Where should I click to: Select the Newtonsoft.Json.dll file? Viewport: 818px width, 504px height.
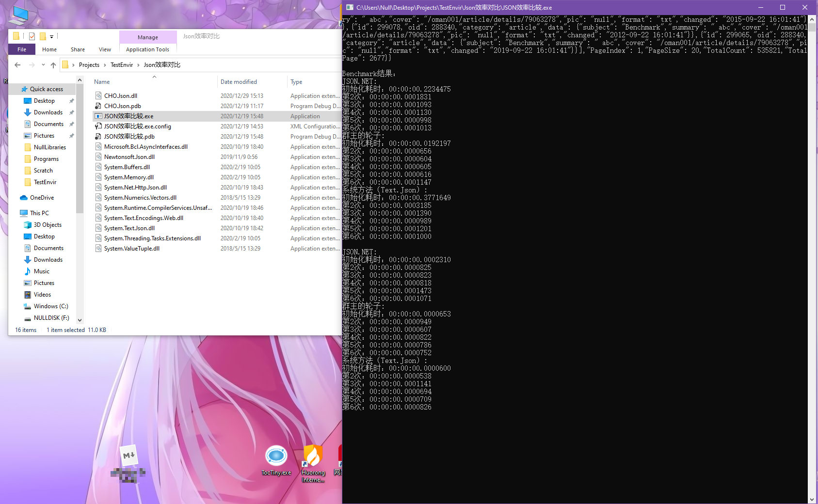[x=129, y=157]
